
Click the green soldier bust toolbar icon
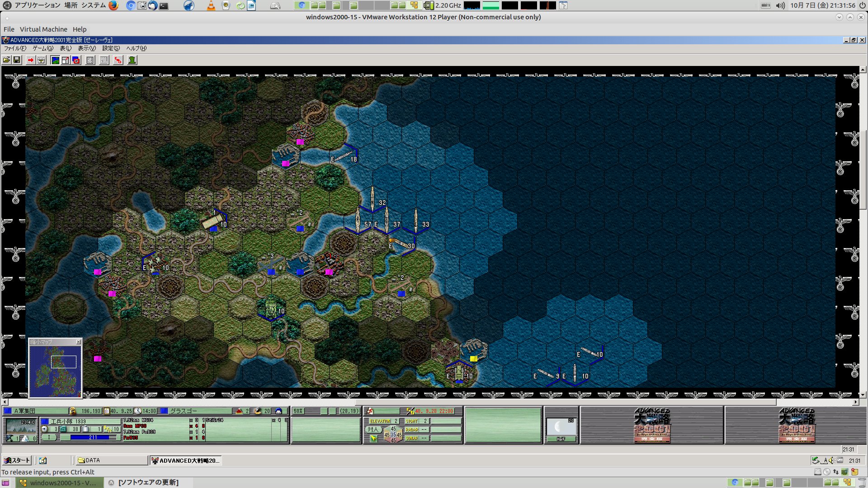point(132,60)
